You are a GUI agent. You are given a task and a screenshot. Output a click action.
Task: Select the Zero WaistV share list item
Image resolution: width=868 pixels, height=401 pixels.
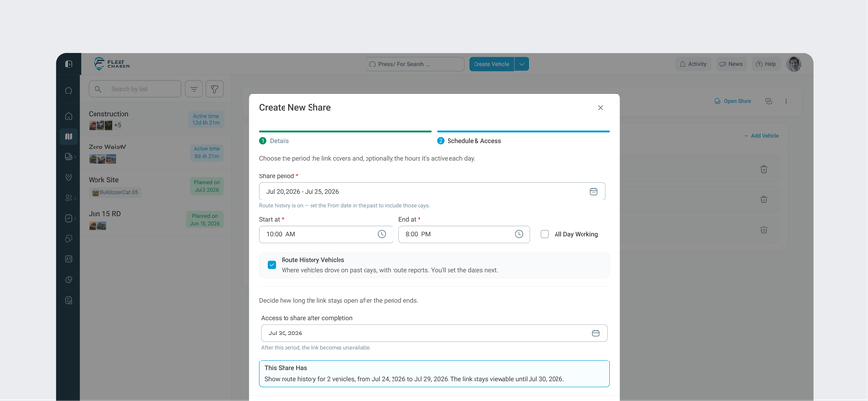(156, 152)
